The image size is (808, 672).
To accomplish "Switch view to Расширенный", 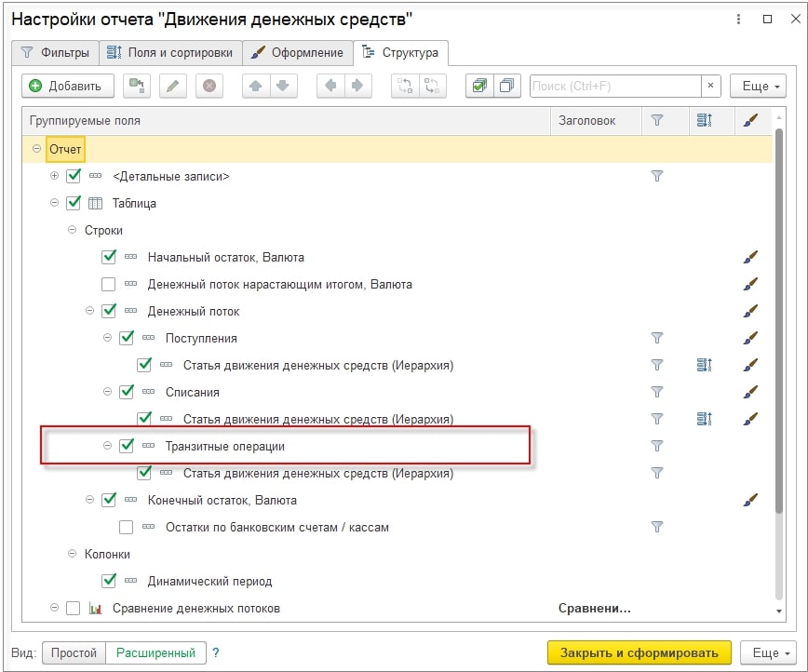I will tap(155, 653).
